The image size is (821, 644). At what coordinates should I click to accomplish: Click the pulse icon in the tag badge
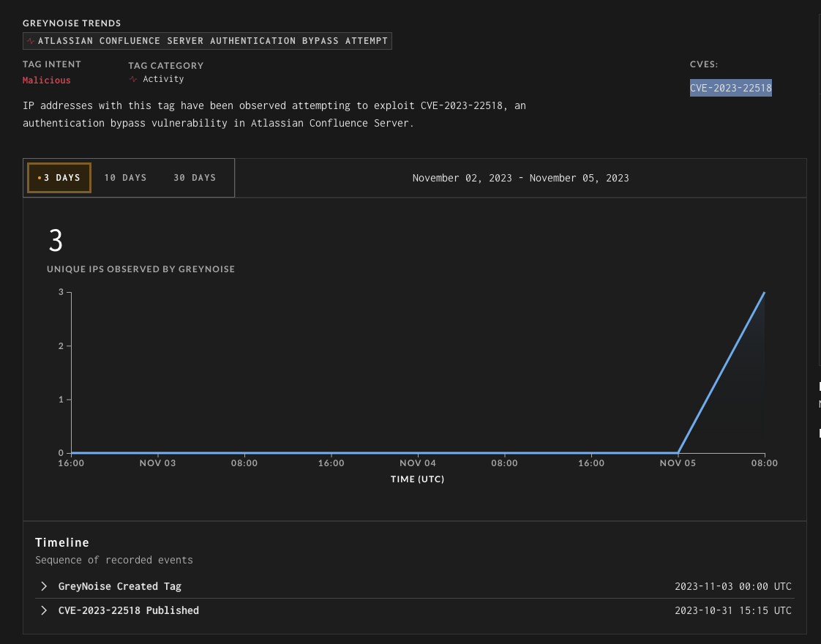tap(31, 41)
